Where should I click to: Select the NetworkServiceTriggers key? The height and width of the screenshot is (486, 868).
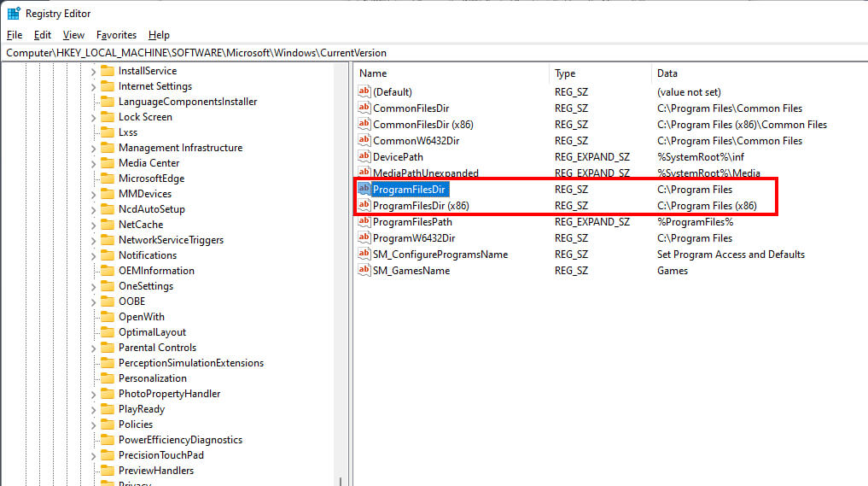point(171,240)
